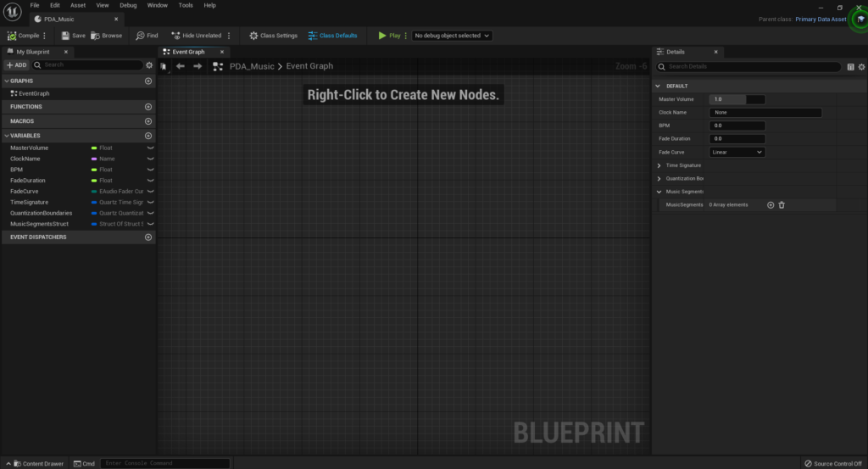
Task: Open the Asset menu
Action: point(78,5)
